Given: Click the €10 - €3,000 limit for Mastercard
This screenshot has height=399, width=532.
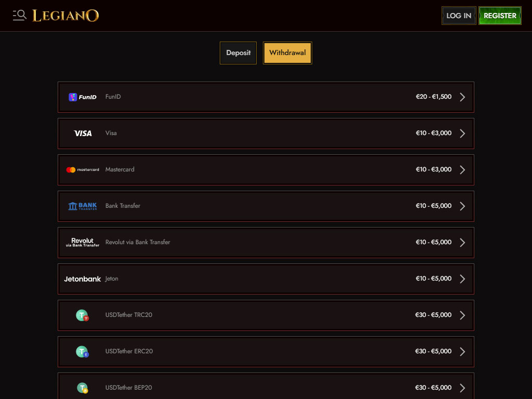Looking at the screenshot, I should (434, 169).
